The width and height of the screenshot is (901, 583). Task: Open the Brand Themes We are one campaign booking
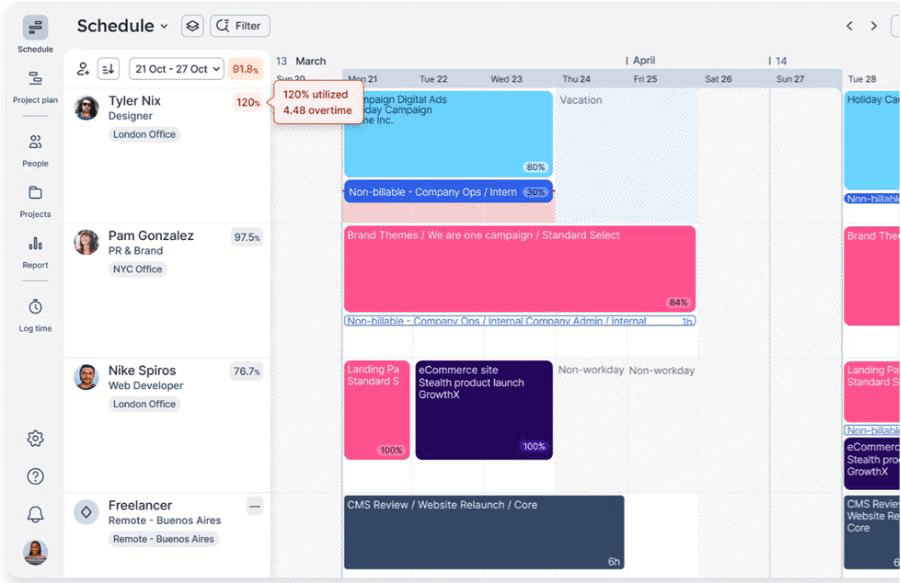click(519, 269)
